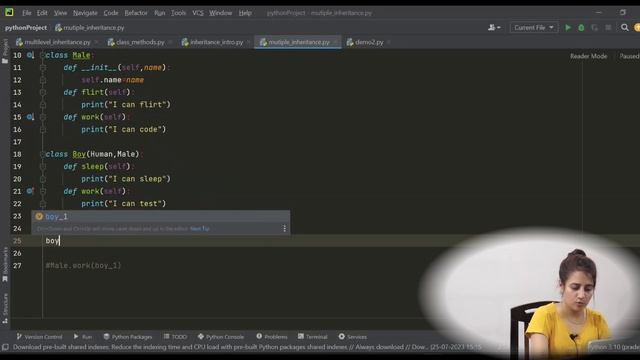Select boy_1 autocomplete suggestion
640x360 pixels.
coord(161,216)
